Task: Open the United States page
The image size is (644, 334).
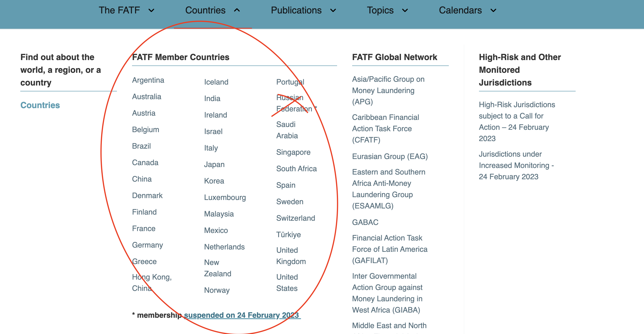Action: click(x=287, y=283)
